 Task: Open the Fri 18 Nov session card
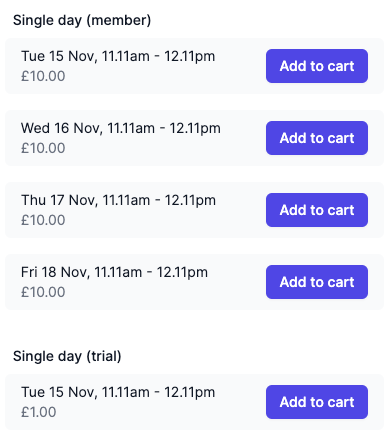coord(194,282)
